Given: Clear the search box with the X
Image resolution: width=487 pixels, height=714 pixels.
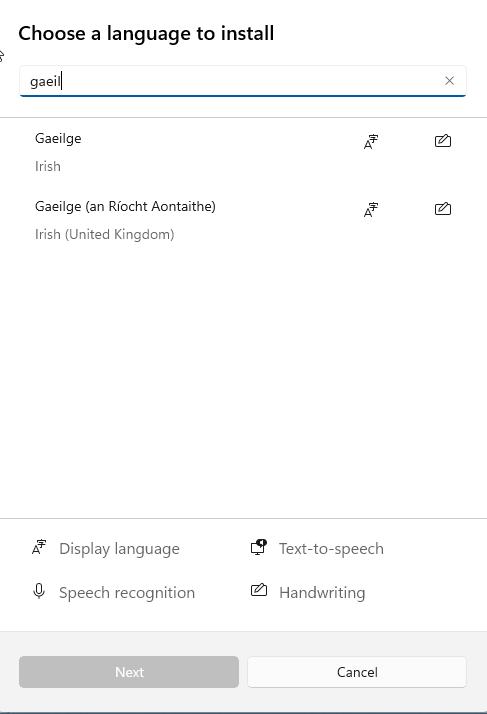Looking at the screenshot, I should click(449, 81).
